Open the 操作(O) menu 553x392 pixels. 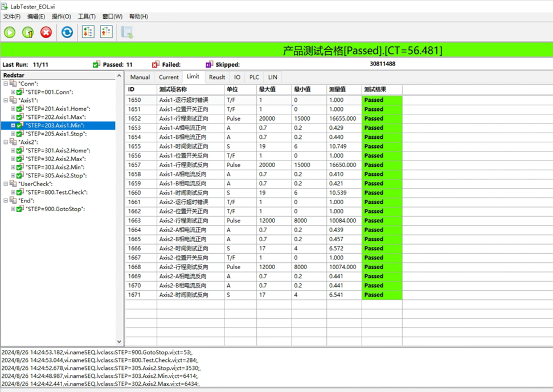click(62, 16)
